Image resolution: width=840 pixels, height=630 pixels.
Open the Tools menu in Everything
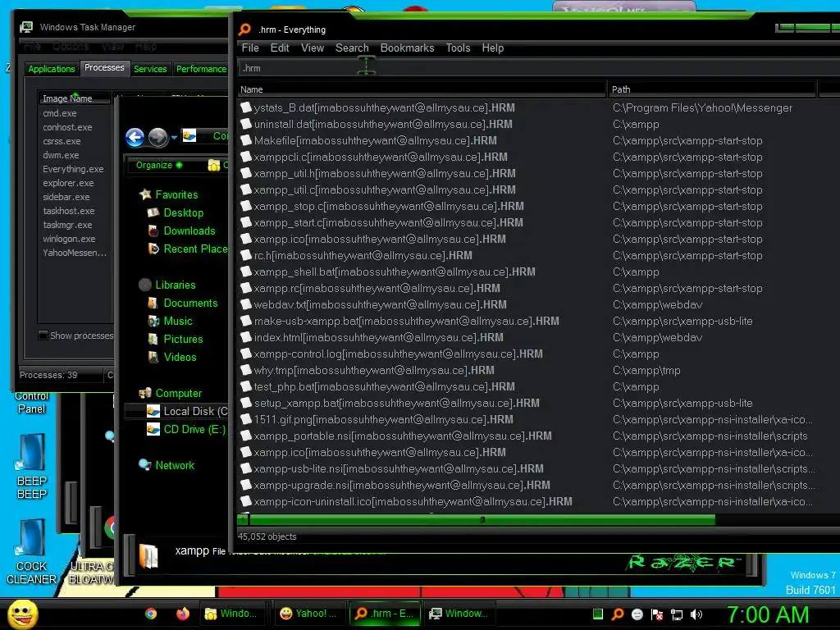[x=458, y=48]
